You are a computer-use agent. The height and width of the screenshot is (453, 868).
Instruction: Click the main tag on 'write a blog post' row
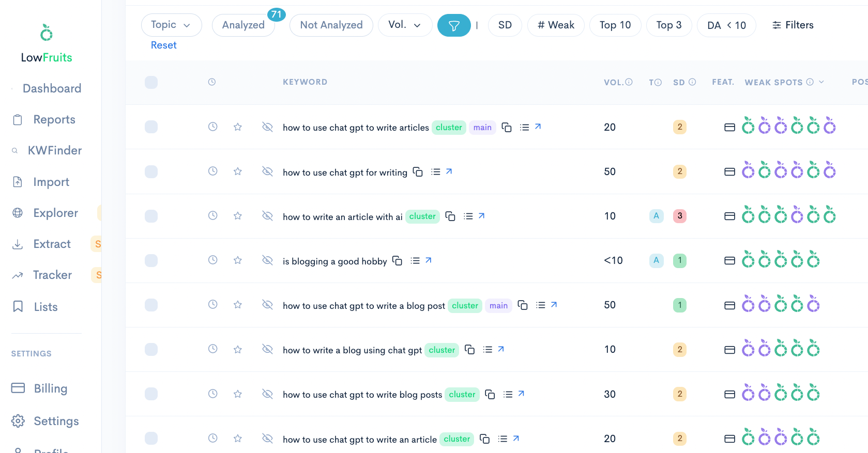(x=498, y=305)
